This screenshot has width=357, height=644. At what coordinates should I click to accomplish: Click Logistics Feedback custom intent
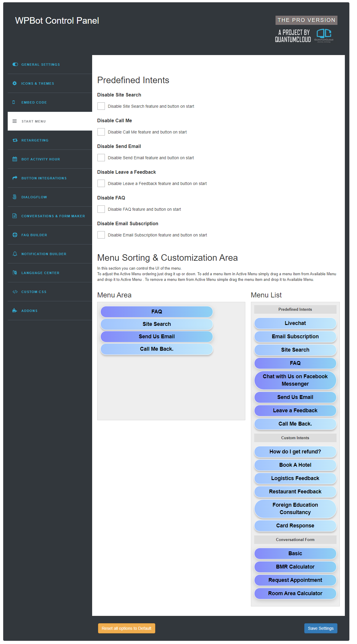tap(295, 478)
